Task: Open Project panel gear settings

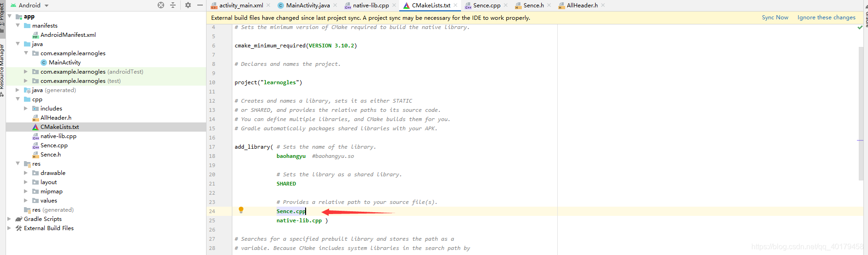Action: click(188, 5)
